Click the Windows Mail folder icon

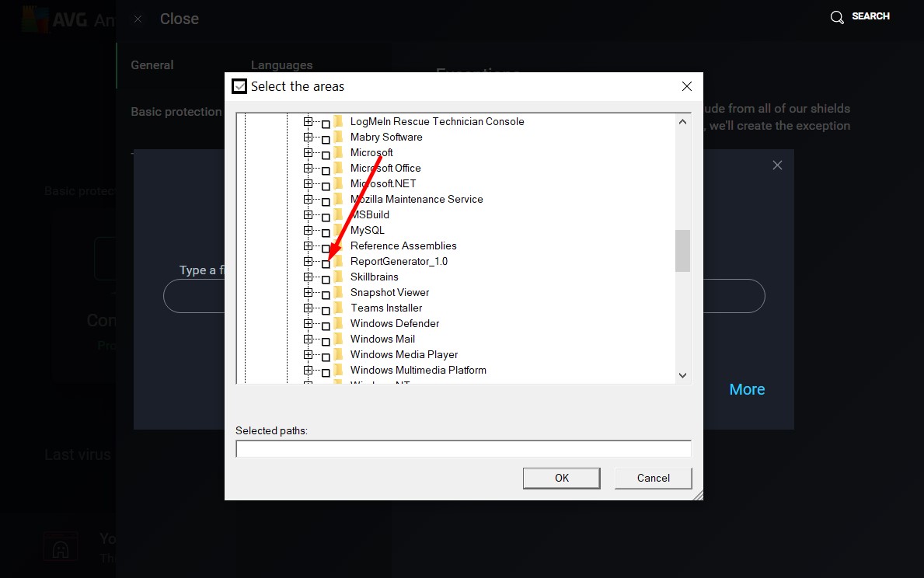338,339
